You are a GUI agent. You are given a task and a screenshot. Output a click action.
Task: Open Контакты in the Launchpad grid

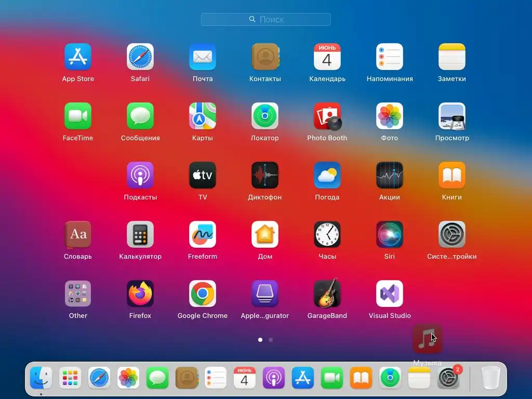point(265,57)
